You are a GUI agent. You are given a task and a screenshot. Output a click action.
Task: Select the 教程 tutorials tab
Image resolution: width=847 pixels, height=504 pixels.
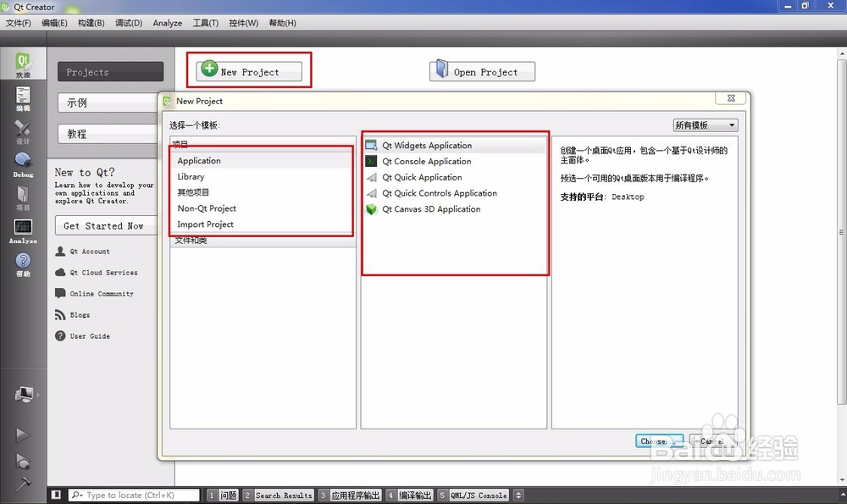[x=108, y=134]
